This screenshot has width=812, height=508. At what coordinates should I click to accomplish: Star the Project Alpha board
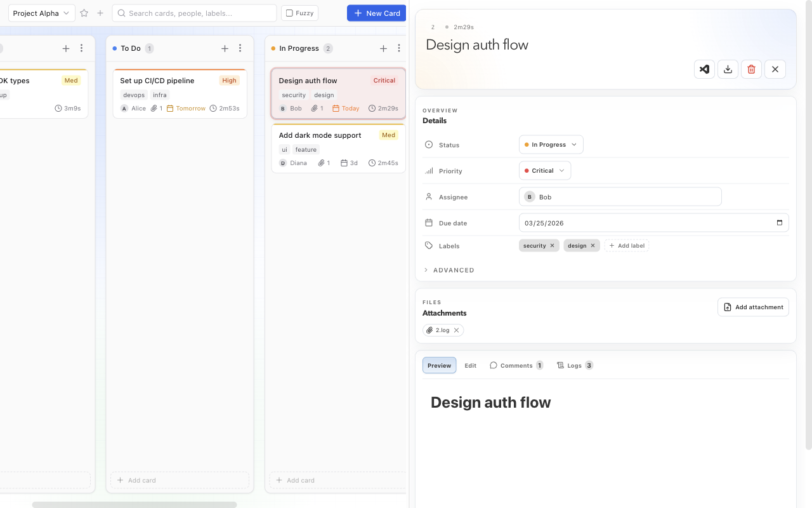pyautogui.click(x=84, y=13)
